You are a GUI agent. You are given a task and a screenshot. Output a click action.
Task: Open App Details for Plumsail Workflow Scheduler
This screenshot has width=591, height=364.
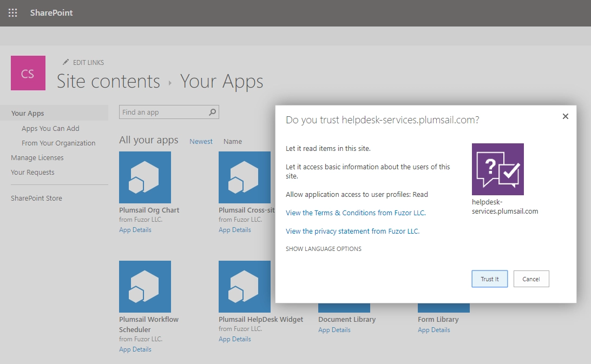point(135,349)
